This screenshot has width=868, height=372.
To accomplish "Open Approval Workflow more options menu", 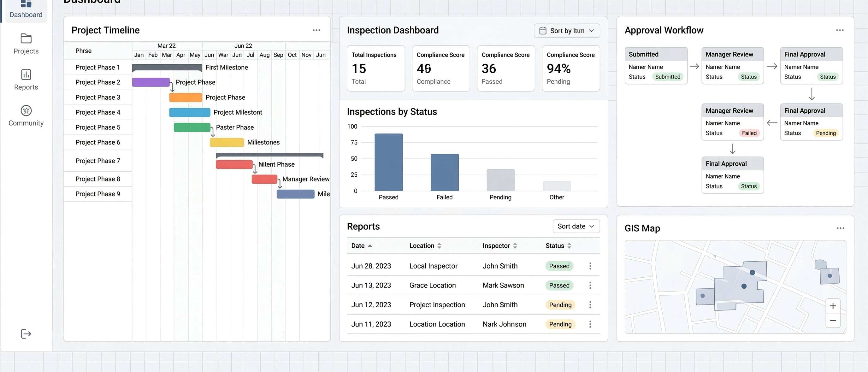I will point(839,30).
